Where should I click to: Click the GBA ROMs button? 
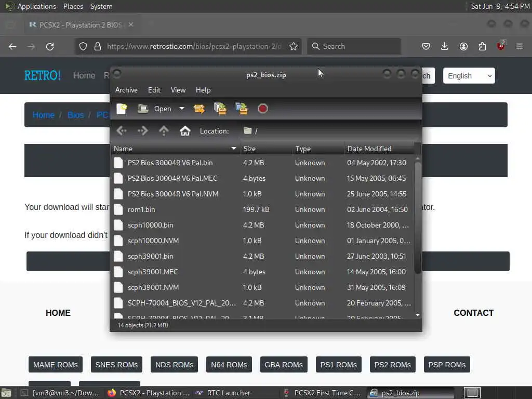tap(284, 365)
